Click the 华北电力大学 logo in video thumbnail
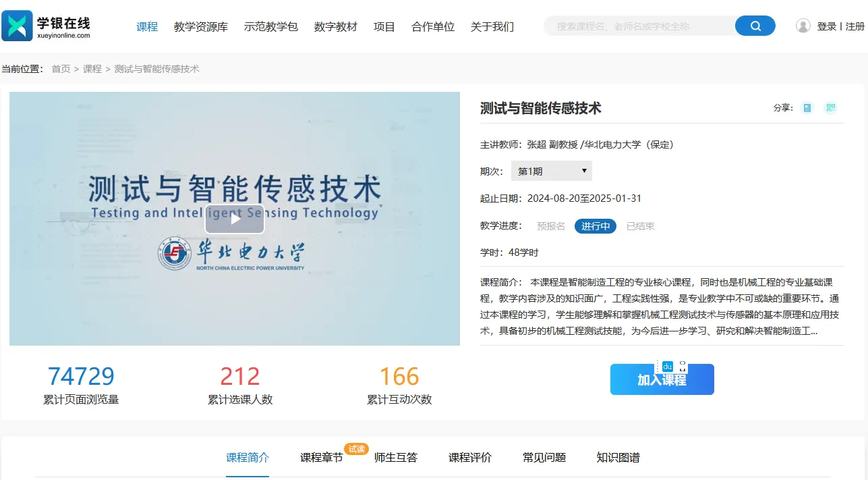The image size is (868, 480). [x=231, y=254]
